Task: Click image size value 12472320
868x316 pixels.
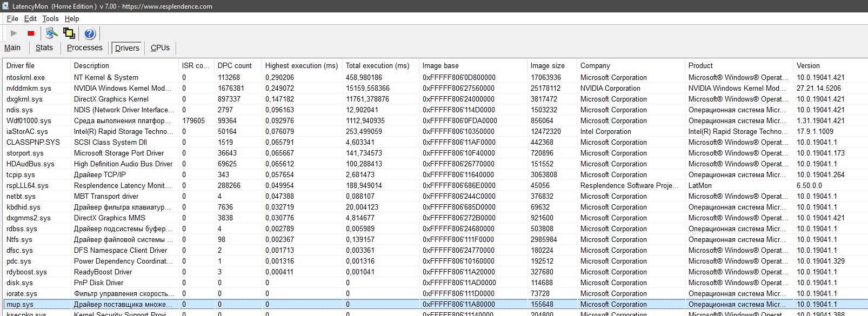Action: coord(546,131)
